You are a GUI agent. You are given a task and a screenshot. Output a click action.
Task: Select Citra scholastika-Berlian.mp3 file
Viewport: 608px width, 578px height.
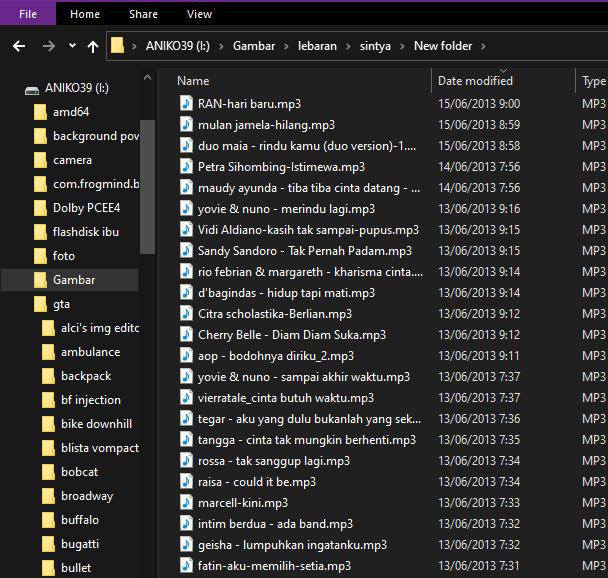[x=275, y=314]
